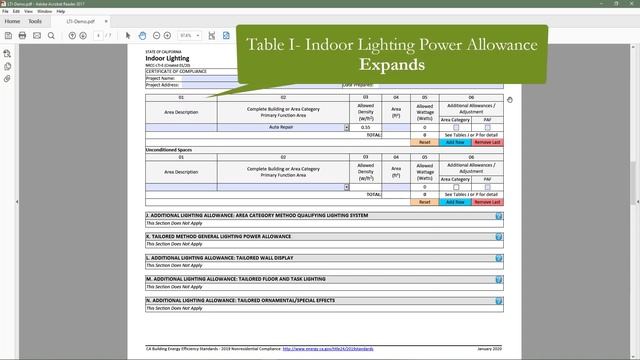
Task: Open the zoom percentage dropdown
Action: (x=198, y=36)
